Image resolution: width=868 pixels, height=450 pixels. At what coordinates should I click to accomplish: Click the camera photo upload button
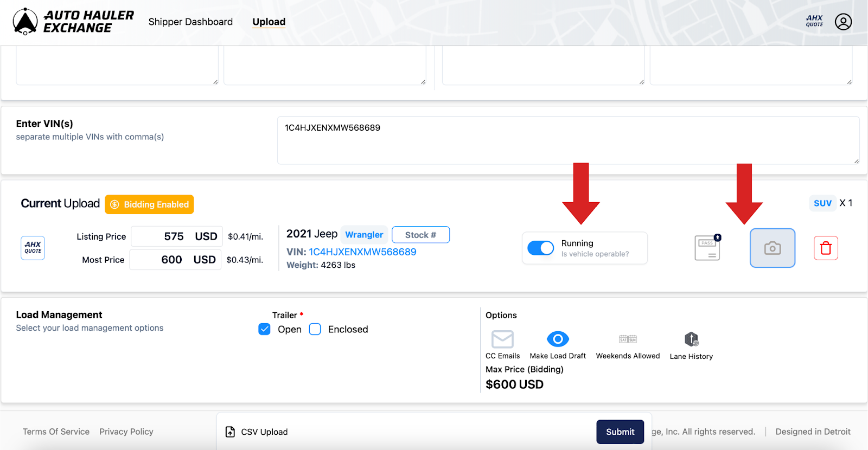[773, 248]
